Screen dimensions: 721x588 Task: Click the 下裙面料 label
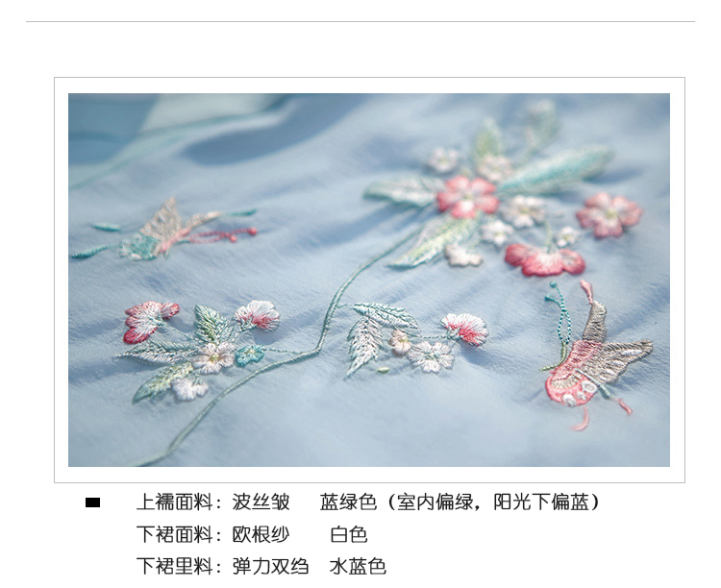coord(174,534)
